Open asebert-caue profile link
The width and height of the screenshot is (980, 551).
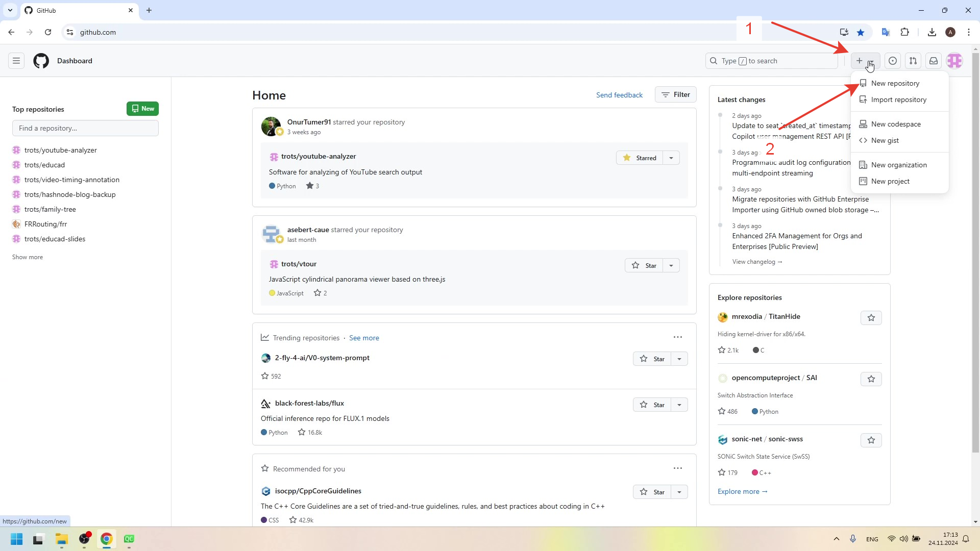pos(308,230)
